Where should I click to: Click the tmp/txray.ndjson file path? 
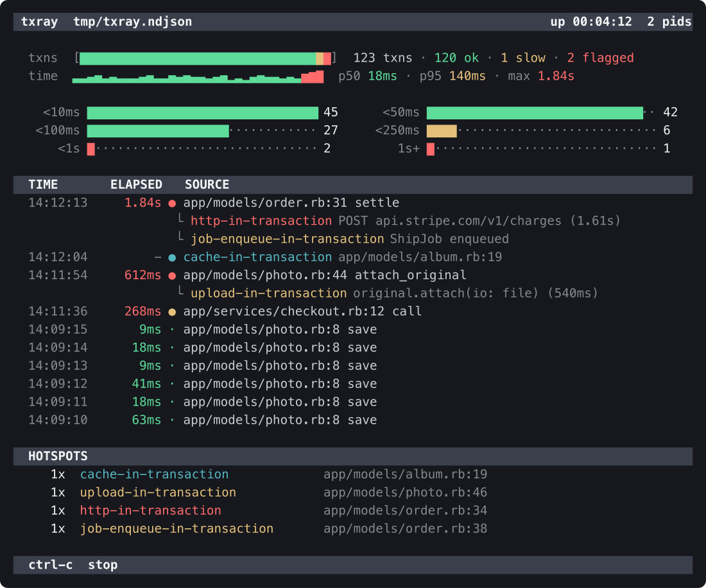(133, 22)
